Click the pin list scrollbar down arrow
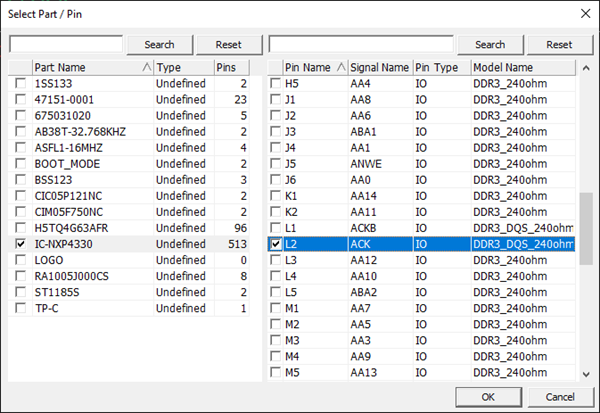This screenshot has width=600, height=413. [x=586, y=374]
